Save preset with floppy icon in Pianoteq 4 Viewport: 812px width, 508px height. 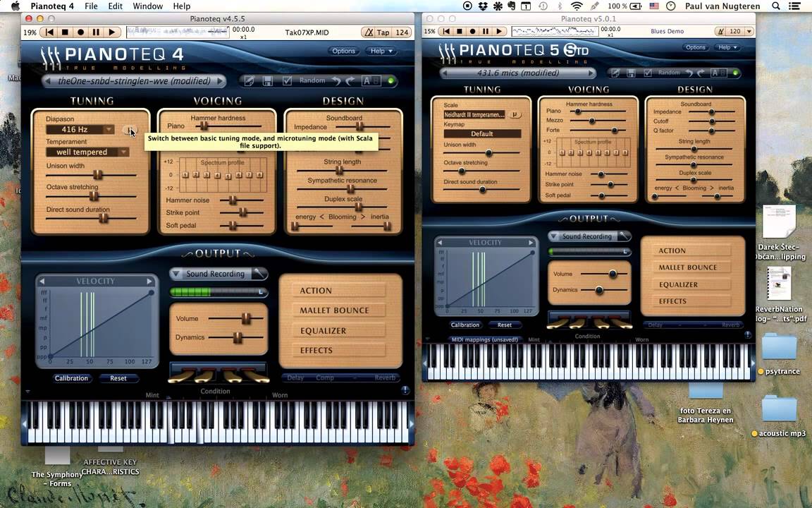pos(268,81)
